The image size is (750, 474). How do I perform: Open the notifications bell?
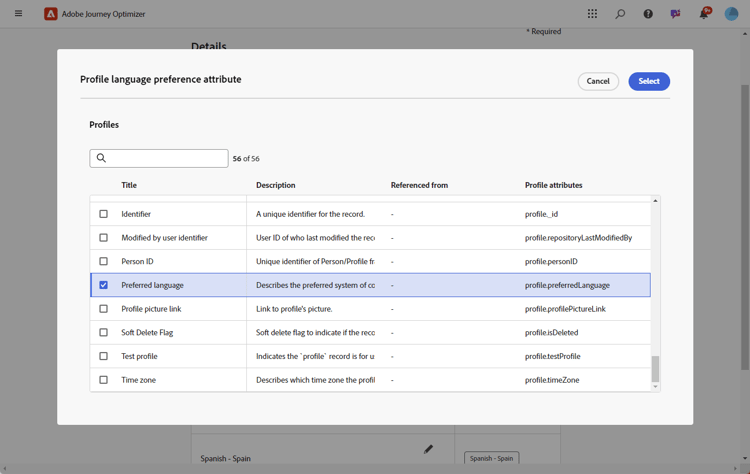click(704, 14)
